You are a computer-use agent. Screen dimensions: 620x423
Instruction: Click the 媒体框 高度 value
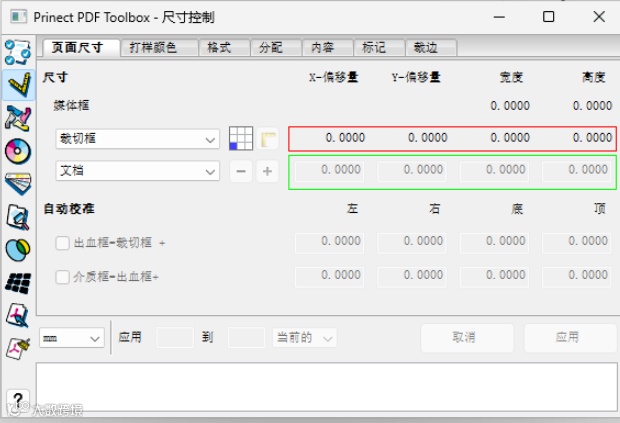point(592,106)
